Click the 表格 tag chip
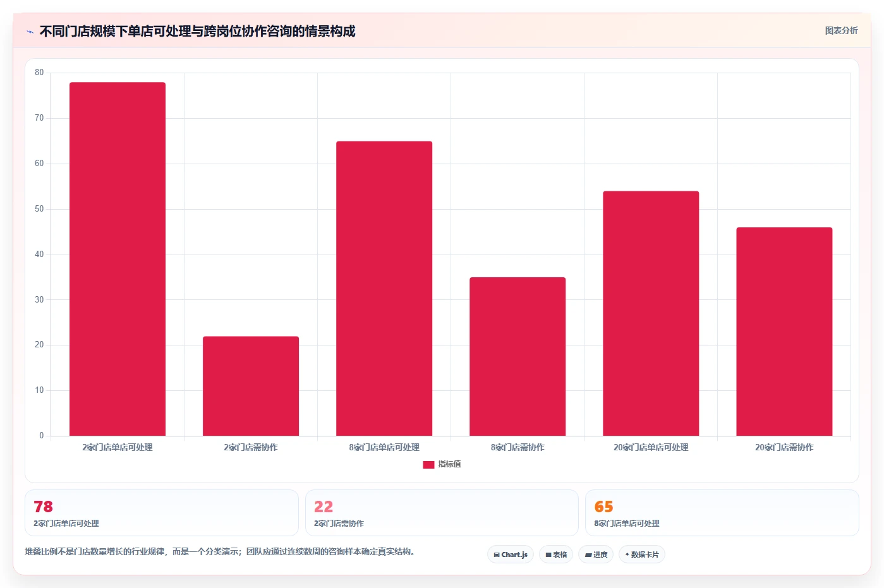884x588 pixels. 556,555
